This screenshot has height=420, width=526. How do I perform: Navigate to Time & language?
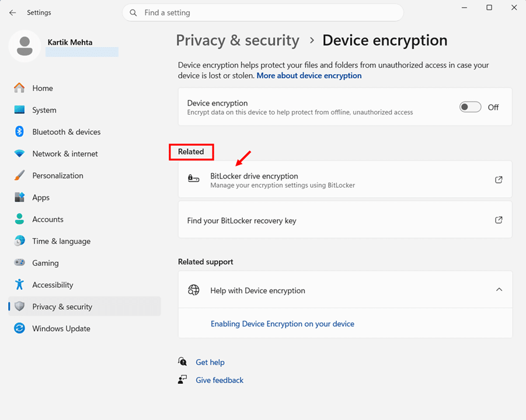coord(61,241)
